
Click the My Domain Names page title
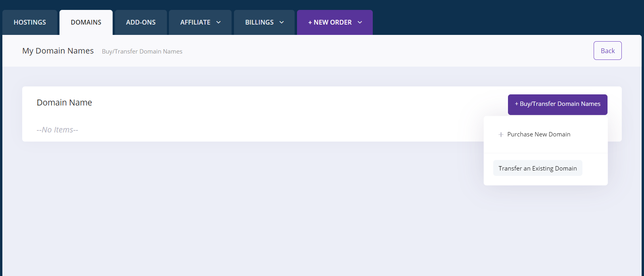58,51
